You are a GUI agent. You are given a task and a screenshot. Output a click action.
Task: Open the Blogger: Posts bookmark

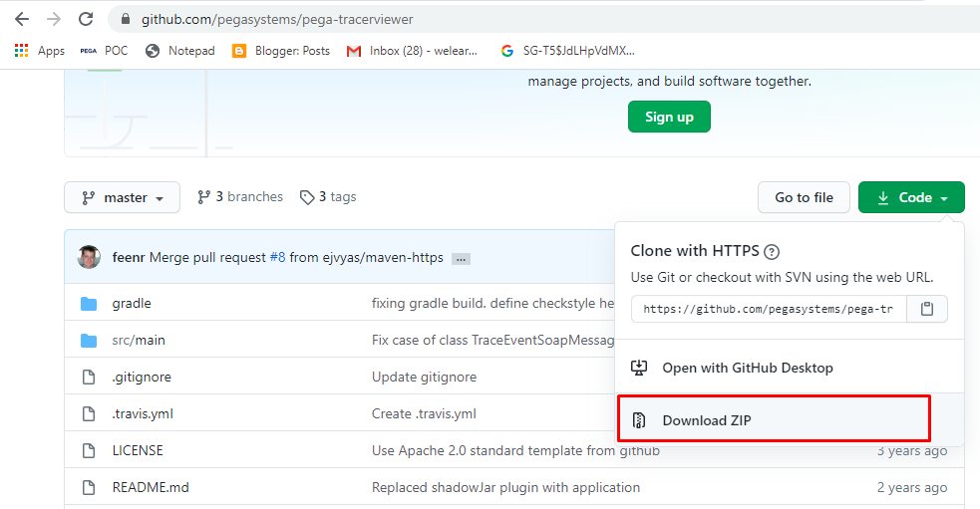(281, 51)
